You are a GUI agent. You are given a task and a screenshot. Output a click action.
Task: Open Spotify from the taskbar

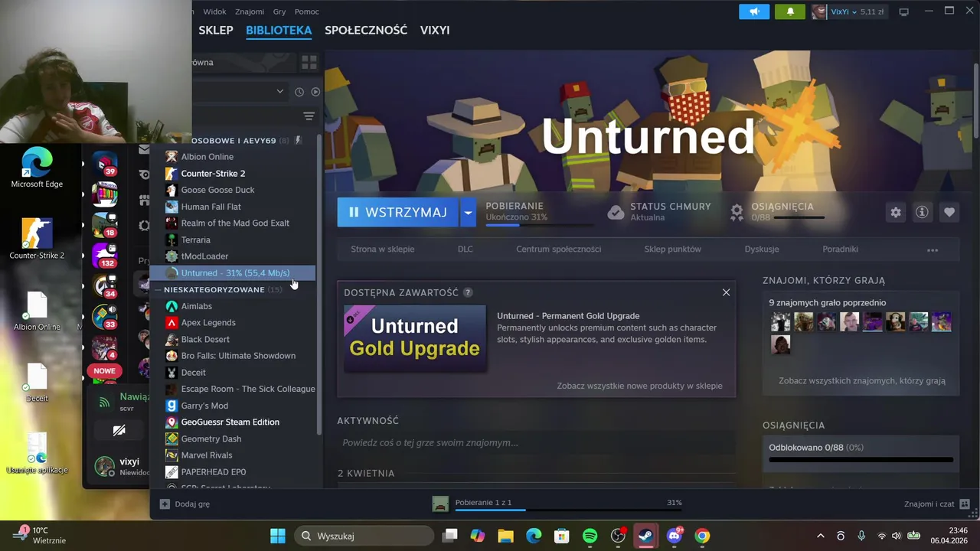click(590, 536)
